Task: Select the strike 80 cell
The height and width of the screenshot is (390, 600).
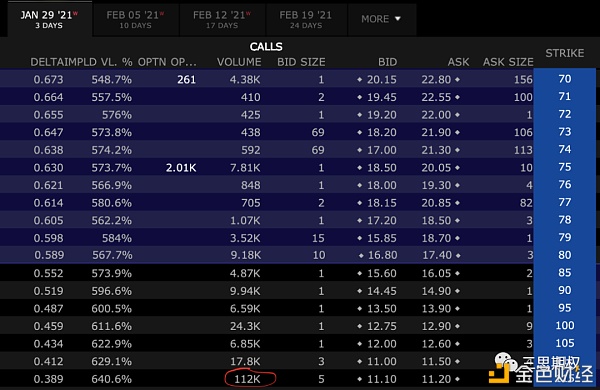Action: [565, 255]
